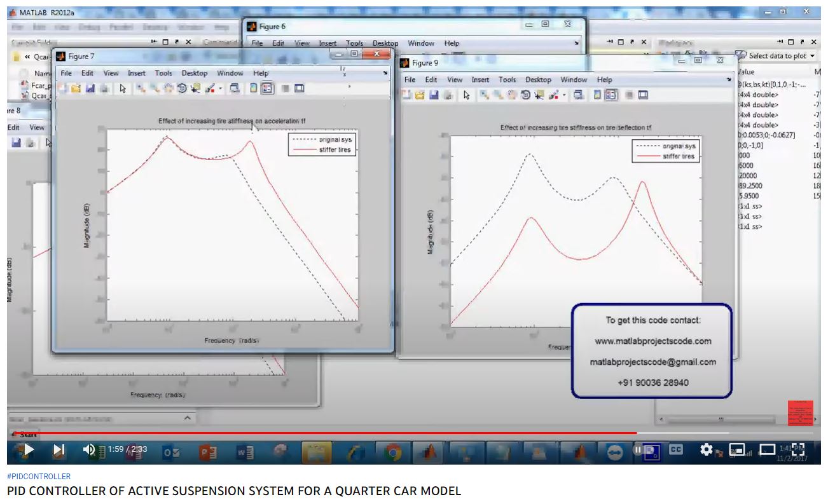The image size is (828, 504).
Task: Toggle Insert Colorbar in Figure 7 toolbar
Action: (x=254, y=89)
